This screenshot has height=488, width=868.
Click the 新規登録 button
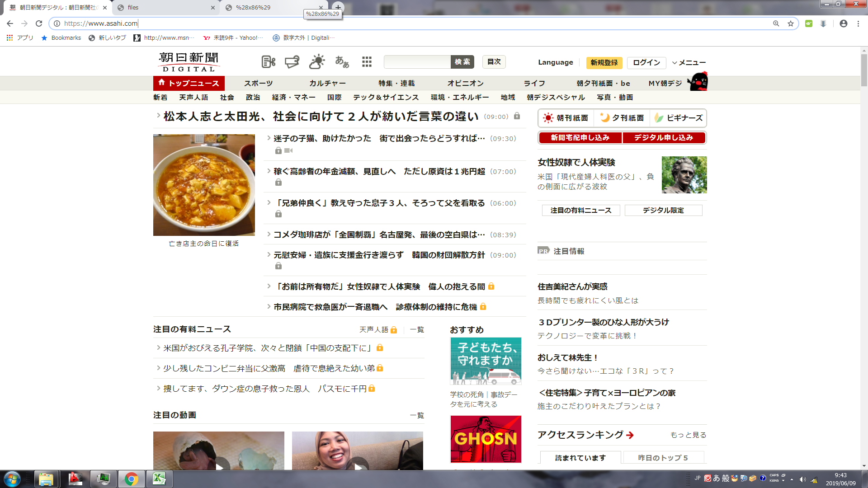point(604,63)
